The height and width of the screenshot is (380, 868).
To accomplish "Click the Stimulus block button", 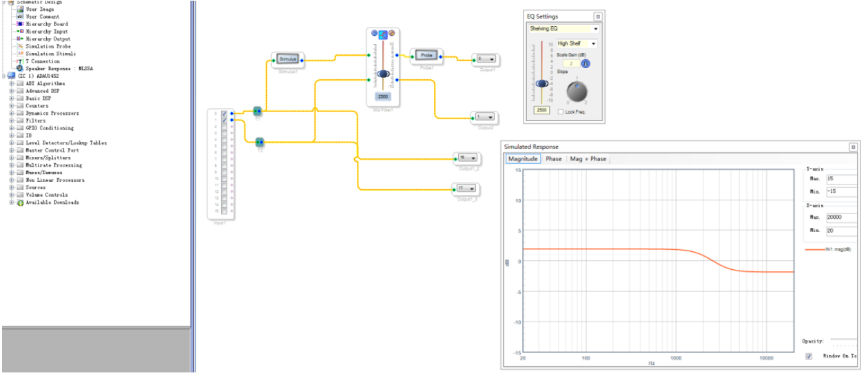I will tap(287, 60).
